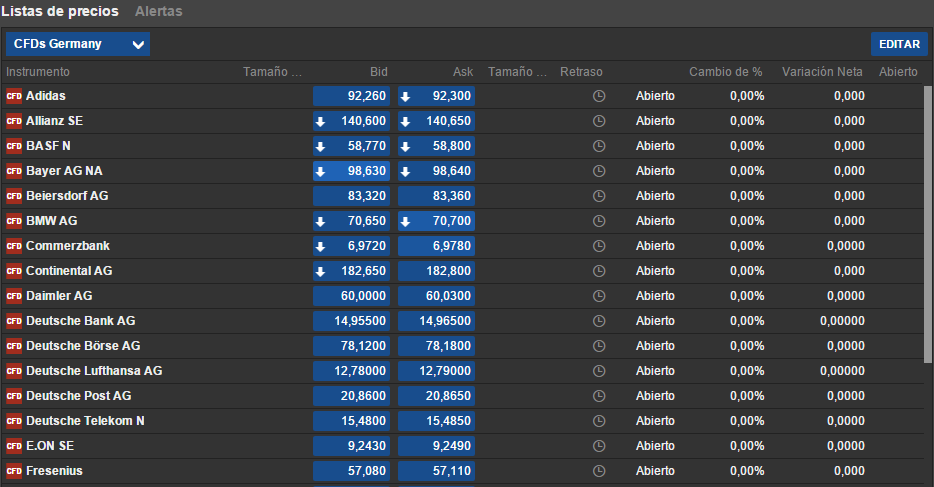Viewport: 934px width, 487px height.
Task: Click Deutsche Börse AG ask 78,1800
Action: (x=436, y=346)
